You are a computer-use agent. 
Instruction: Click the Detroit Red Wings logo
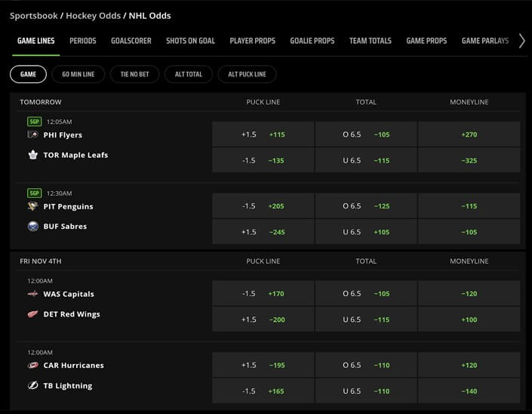pyautogui.click(x=32, y=314)
